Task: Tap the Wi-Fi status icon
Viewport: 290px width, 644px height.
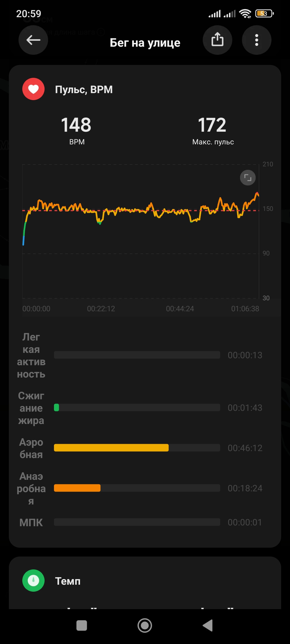Action: (245, 13)
